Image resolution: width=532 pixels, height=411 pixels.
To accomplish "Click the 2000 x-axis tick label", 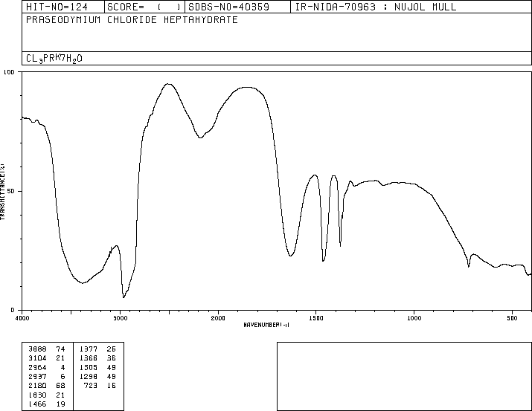I will tap(218, 318).
